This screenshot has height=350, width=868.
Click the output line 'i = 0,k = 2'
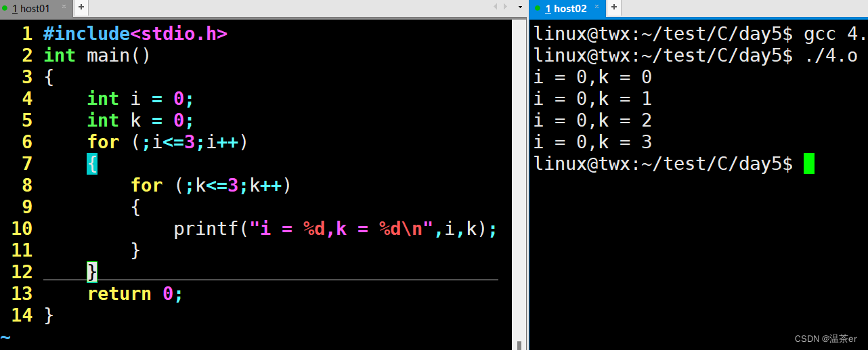[592, 121]
